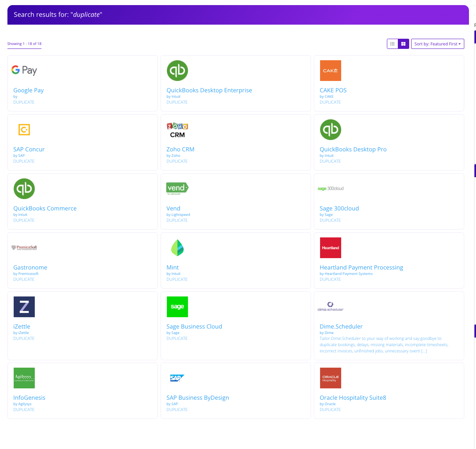Viewport: 476px width, 449px height.
Task: Open Sage Business Cloud title link
Action: (194, 327)
